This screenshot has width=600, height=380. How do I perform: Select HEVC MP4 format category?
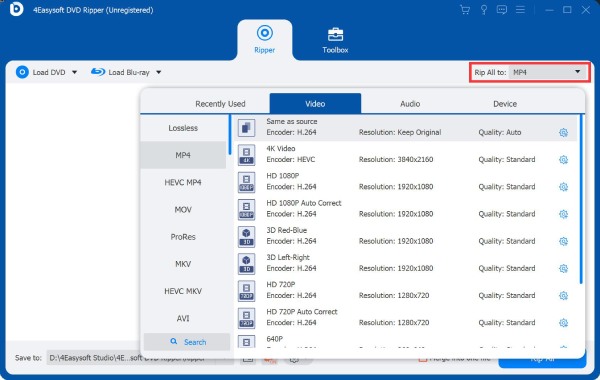[x=183, y=183]
